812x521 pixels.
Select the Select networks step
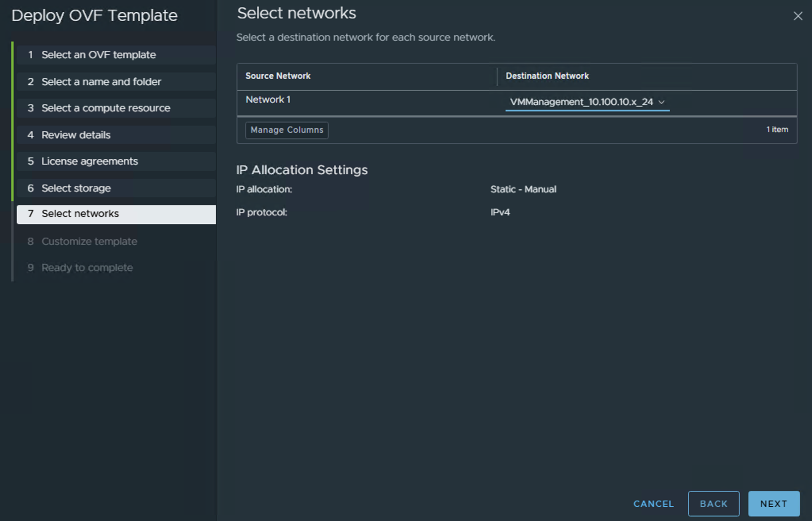[79, 213]
